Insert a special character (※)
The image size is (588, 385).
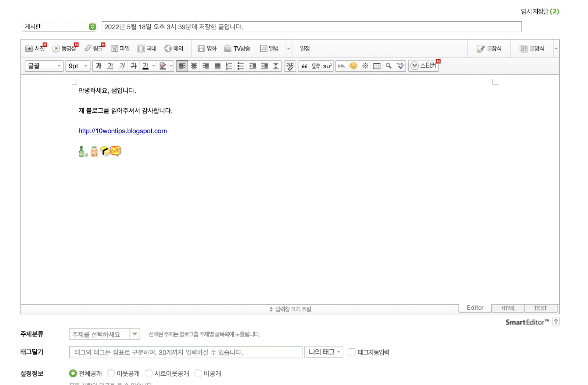tap(365, 66)
